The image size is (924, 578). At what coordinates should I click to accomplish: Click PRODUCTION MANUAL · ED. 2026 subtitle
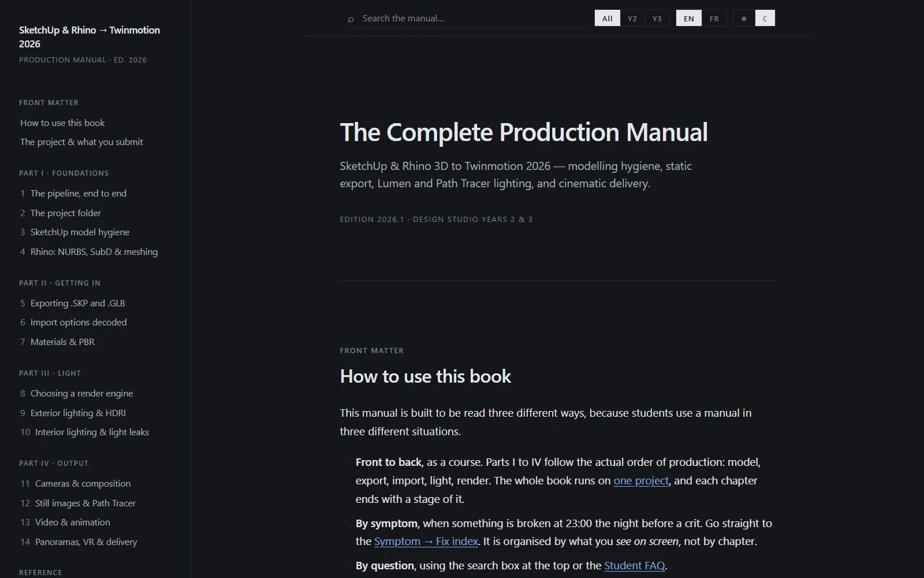point(83,60)
